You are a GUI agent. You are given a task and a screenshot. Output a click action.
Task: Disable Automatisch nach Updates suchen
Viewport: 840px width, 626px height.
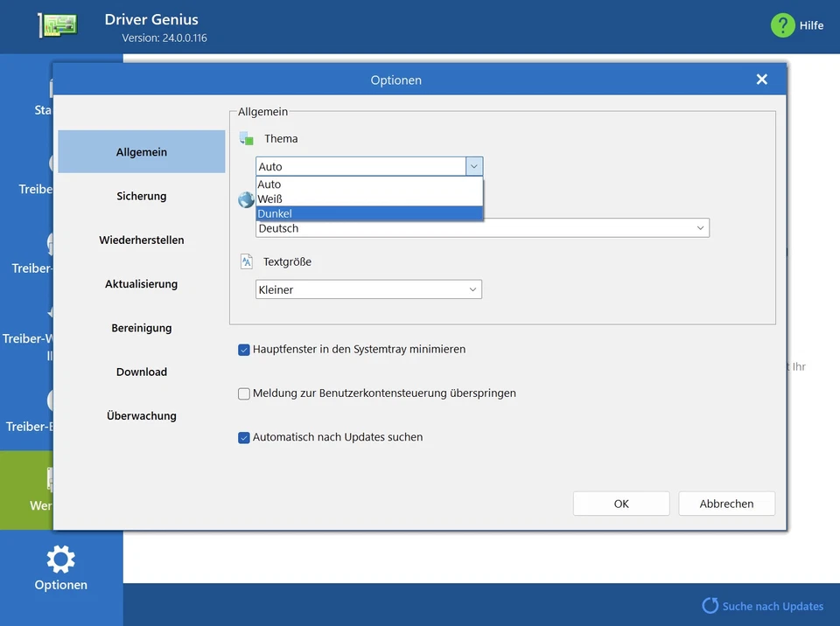click(x=243, y=437)
